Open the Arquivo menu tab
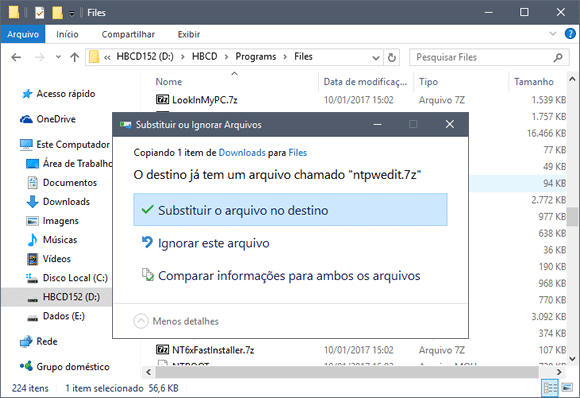580x398 pixels. pos(23,34)
